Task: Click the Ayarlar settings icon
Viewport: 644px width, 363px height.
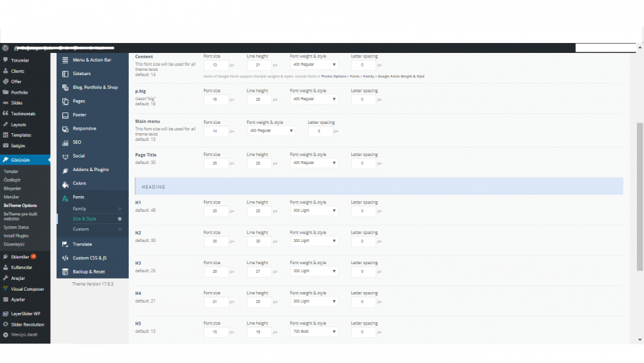Action: [x=5, y=299]
